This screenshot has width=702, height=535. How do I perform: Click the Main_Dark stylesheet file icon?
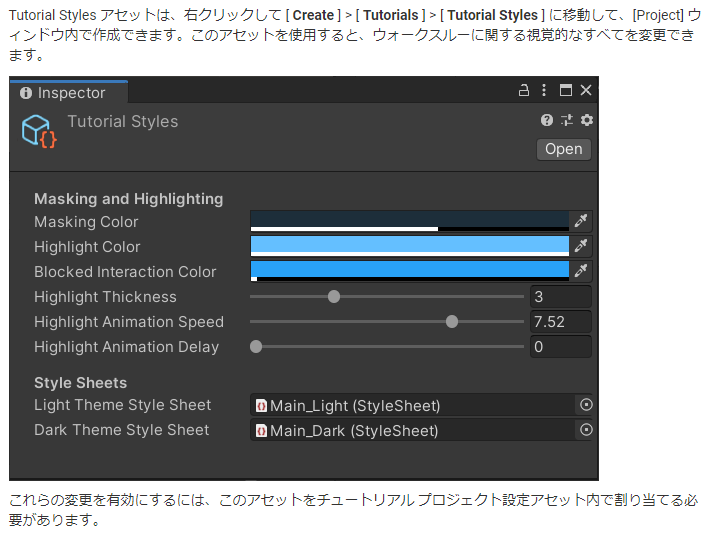pyautogui.click(x=261, y=431)
